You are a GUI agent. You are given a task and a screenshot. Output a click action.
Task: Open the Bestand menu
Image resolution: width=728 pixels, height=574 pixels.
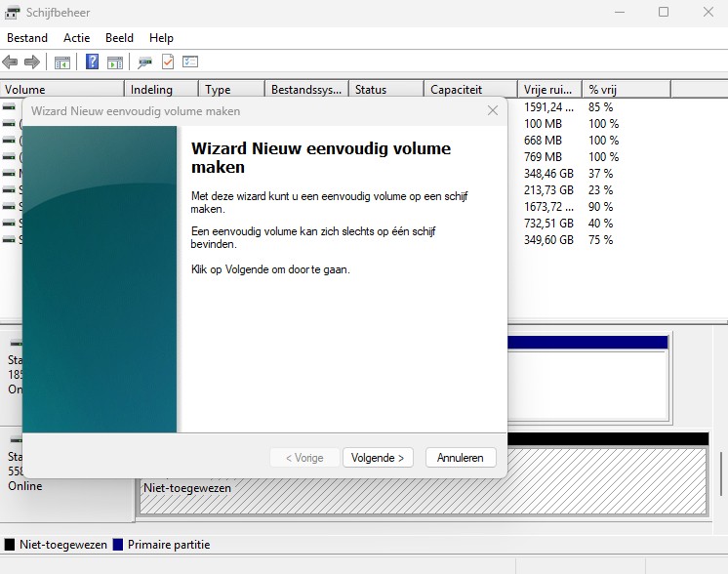coord(27,38)
